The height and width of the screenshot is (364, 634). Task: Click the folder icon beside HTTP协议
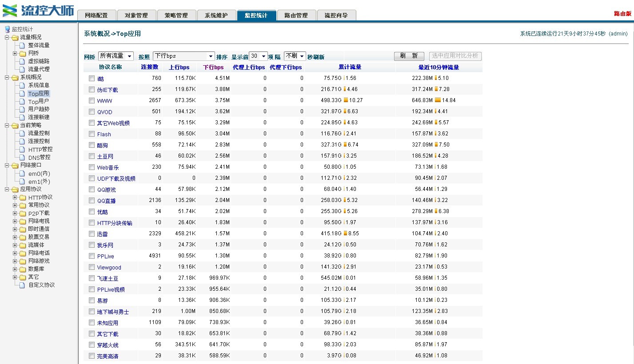click(23, 197)
